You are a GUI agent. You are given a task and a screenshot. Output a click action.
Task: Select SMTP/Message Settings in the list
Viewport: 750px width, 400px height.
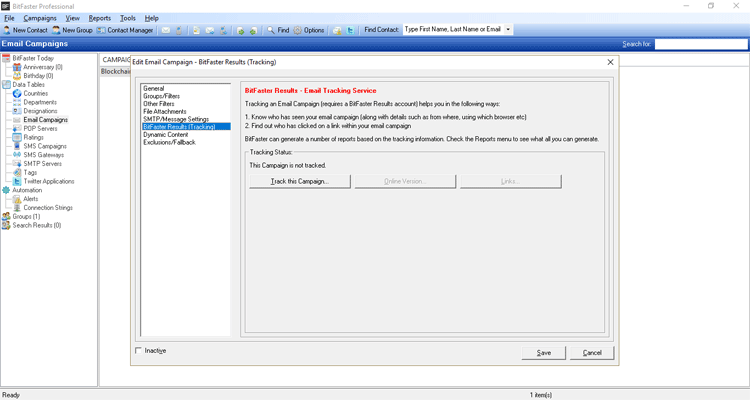(176, 119)
